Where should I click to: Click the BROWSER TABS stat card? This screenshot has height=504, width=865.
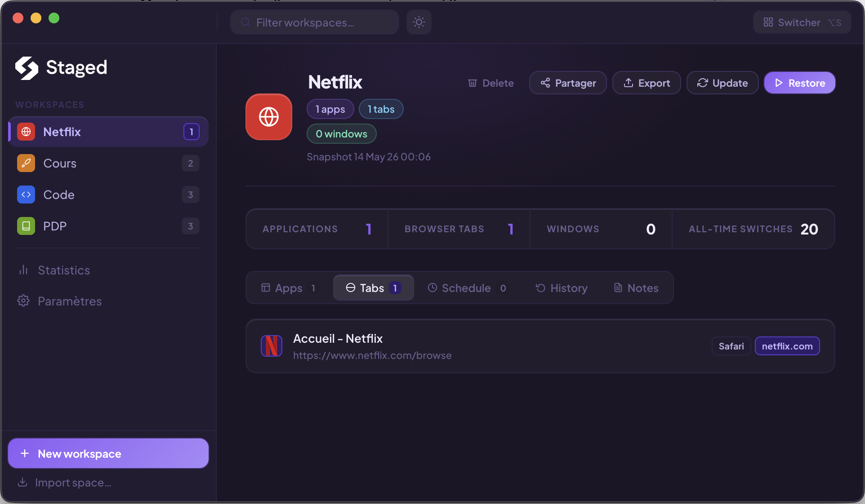[459, 229]
